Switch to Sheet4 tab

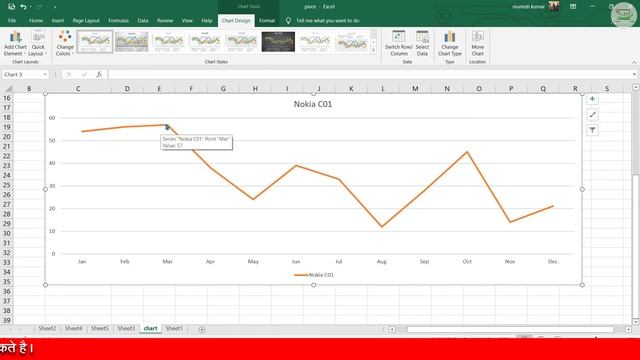click(x=73, y=328)
